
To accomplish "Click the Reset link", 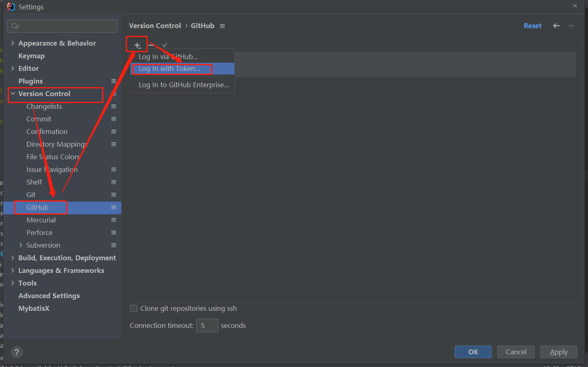I will [532, 26].
